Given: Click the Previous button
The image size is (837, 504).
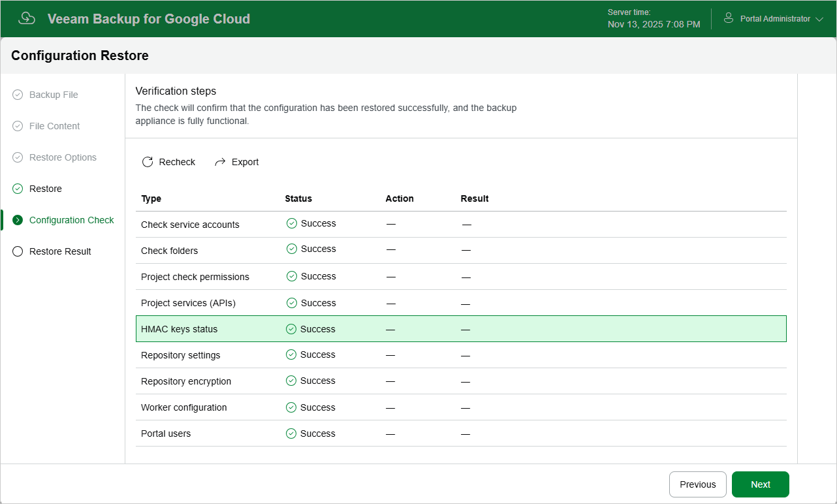Looking at the screenshot, I should tap(698, 484).
